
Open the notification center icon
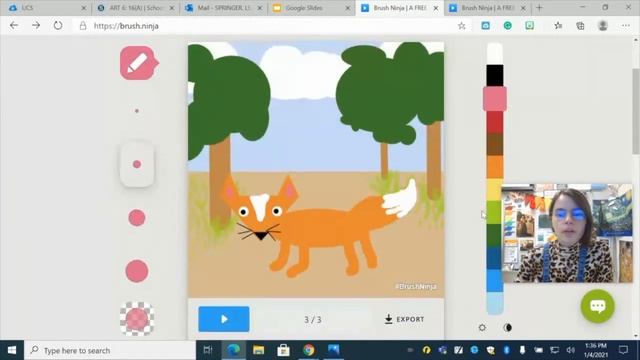point(623,350)
